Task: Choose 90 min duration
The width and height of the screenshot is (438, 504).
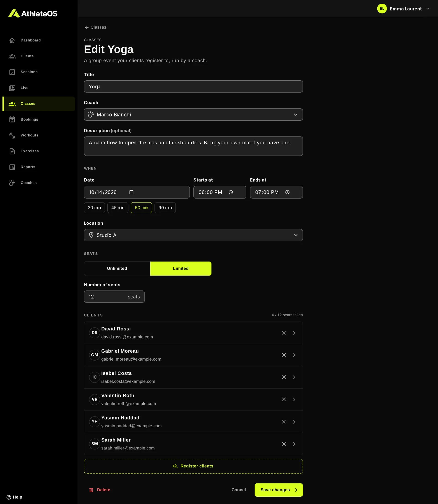Action: click(x=165, y=208)
